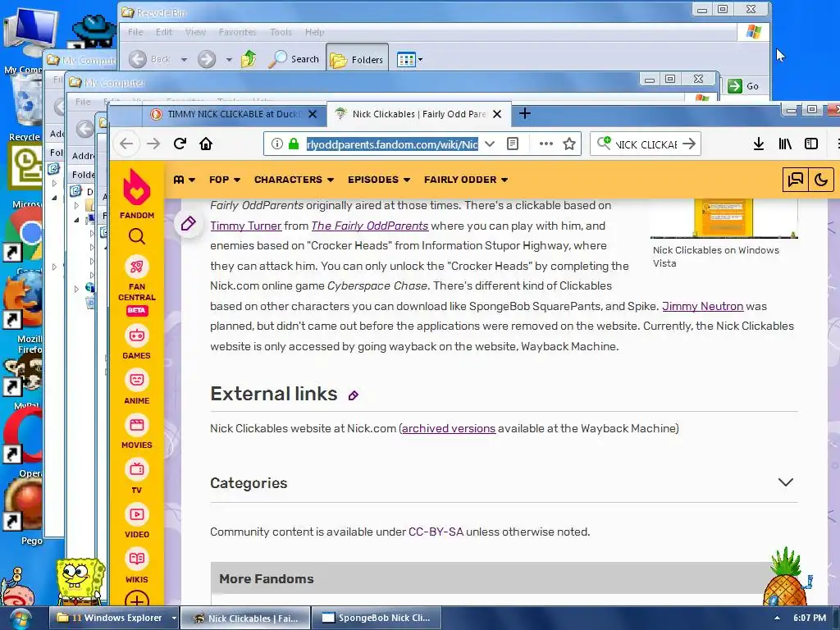Open the File menu in Recycle Bin
This screenshot has width=840, height=630.
coord(135,32)
